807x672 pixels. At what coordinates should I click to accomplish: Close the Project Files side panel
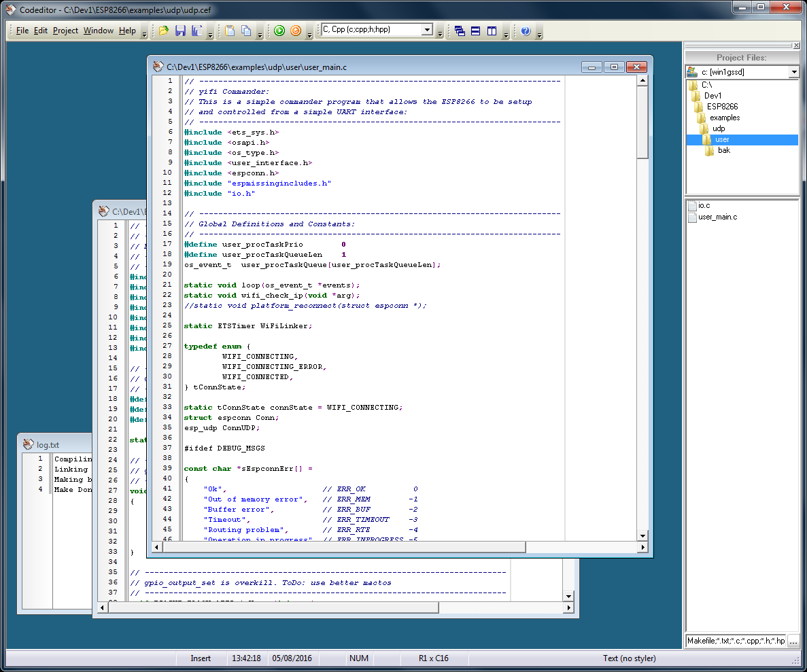(x=796, y=46)
